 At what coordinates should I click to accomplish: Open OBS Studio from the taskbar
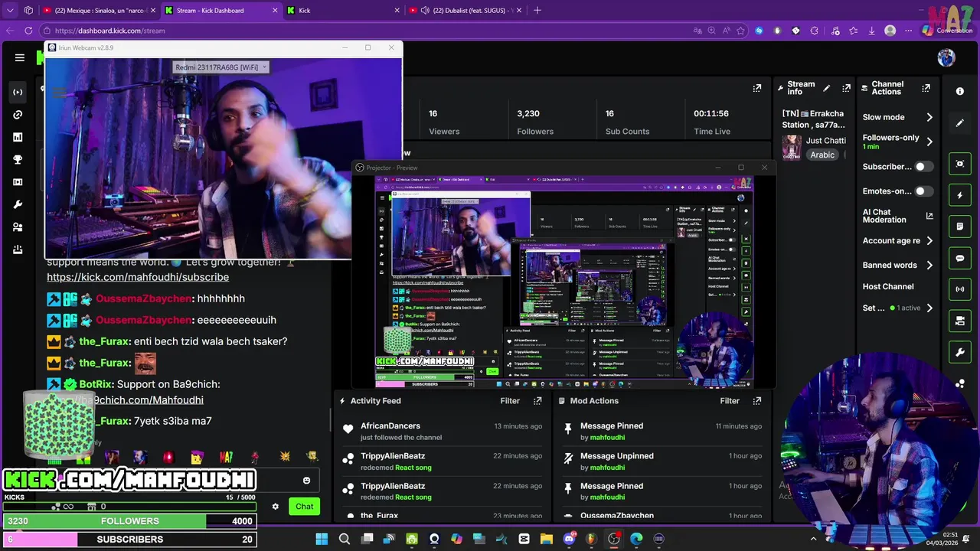tap(614, 539)
